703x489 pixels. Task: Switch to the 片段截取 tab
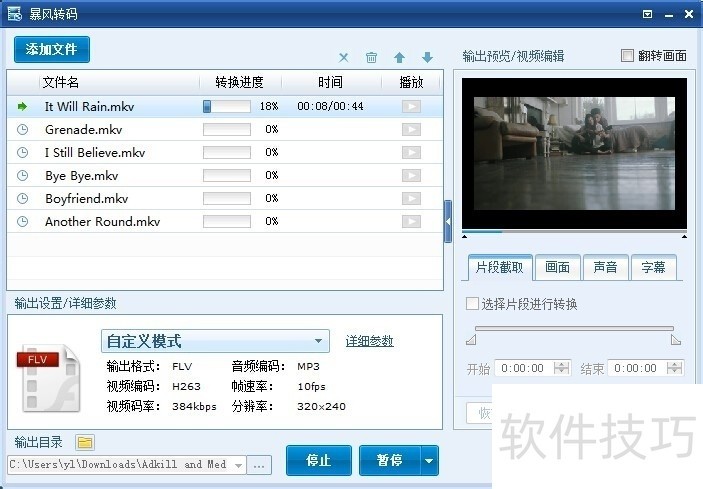coord(499,268)
